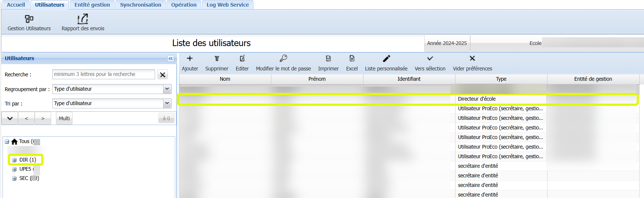This screenshot has height=198, width=644.
Task: Click into the Recherche input field
Action: click(x=103, y=74)
